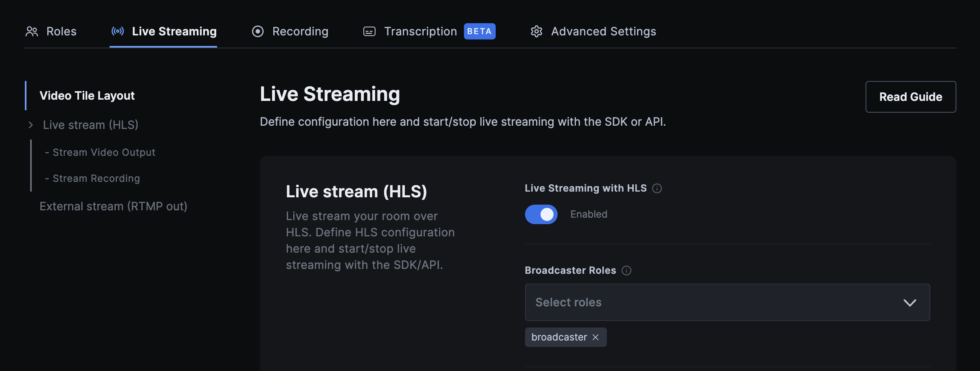Click the chevron on Broadcaster Roles selector
This screenshot has width=980, height=371.
tap(910, 302)
